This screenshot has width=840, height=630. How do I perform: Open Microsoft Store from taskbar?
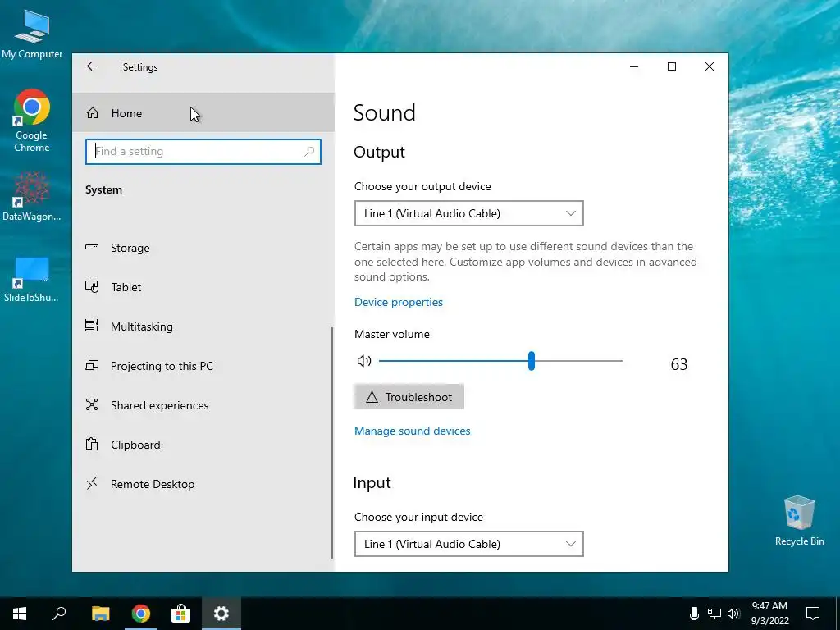click(x=180, y=614)
